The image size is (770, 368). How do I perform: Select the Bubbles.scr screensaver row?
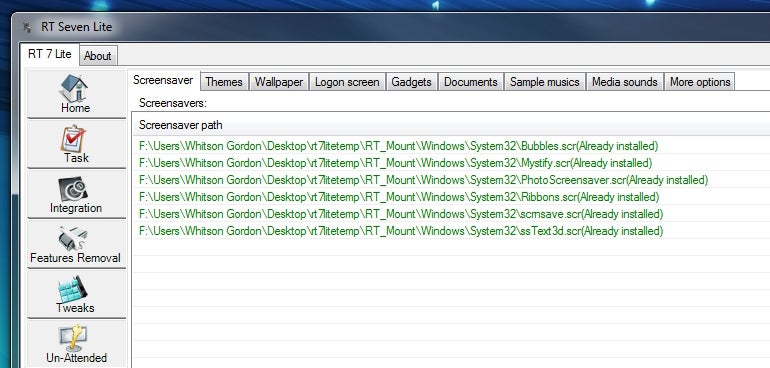[451, 146]
